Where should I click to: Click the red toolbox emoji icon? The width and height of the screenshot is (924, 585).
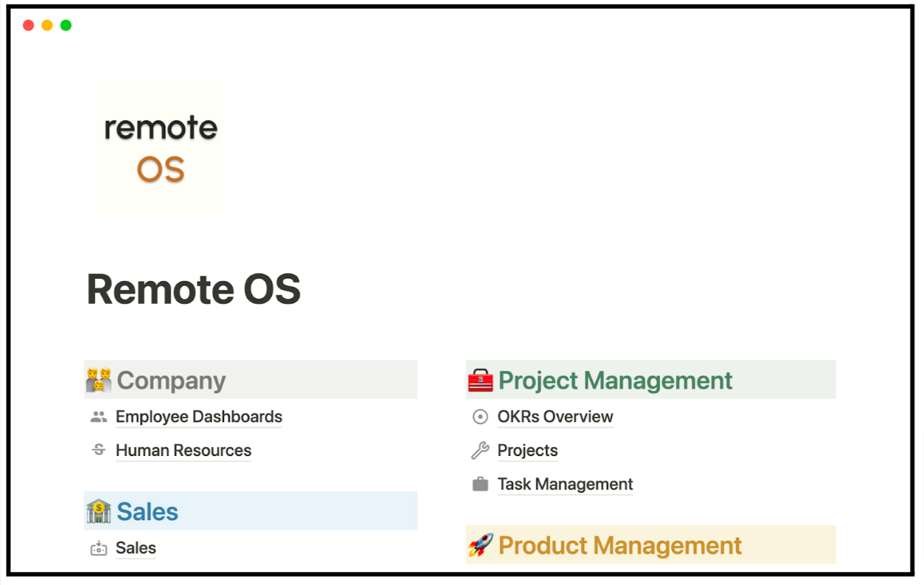(x=480, y=380)
